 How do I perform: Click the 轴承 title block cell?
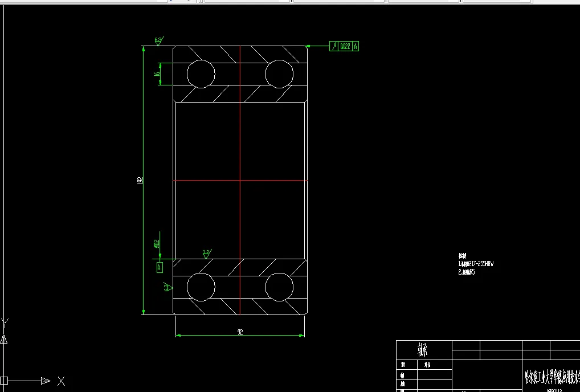pyautogui.click(x=424, y=350)
